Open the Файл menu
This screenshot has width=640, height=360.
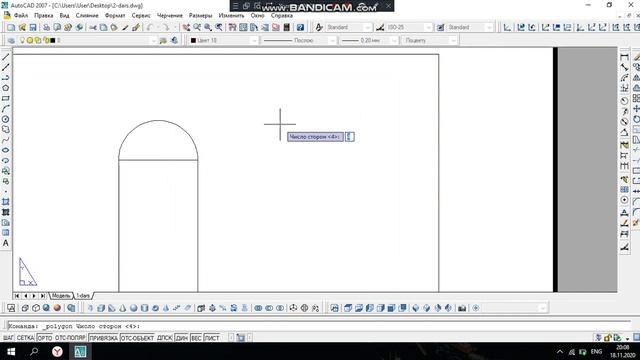(x=21, y=16)
